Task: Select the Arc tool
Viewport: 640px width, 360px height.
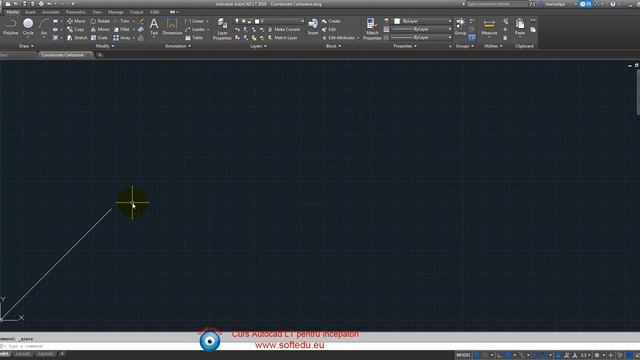Action: [x=44, y=27]
